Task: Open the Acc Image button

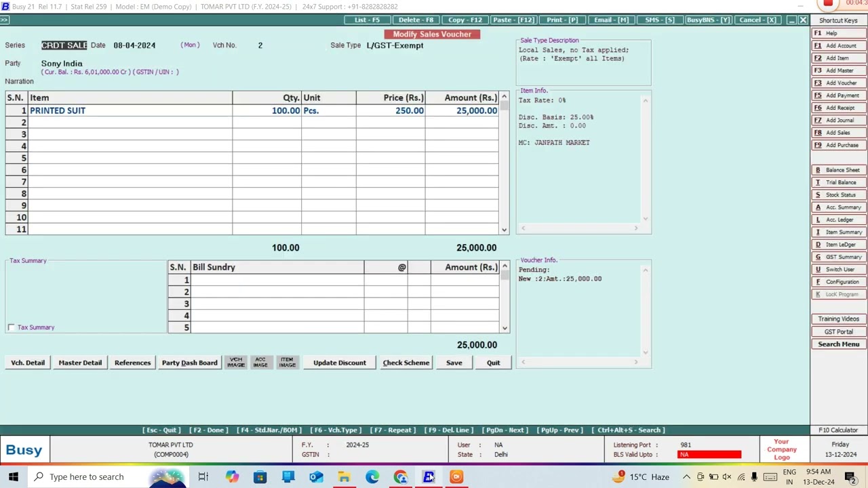Action: [260, 363]
